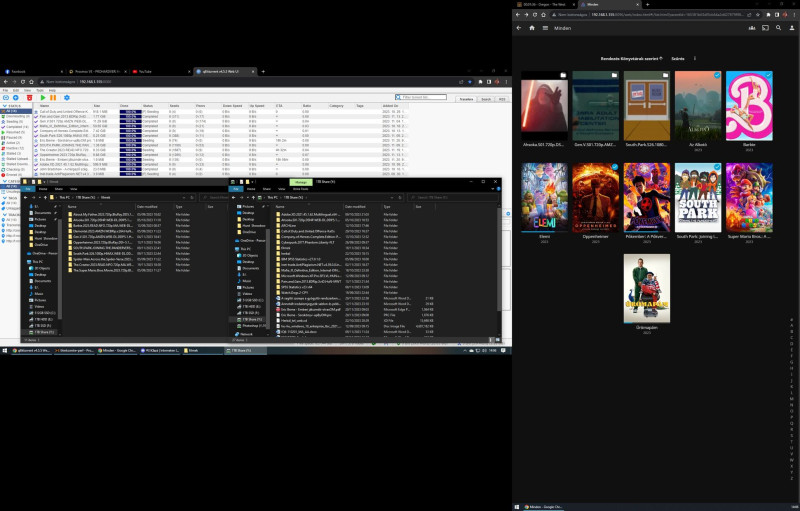Viewport: 800px width, 511px height.
Task: Click the green resume icon in qBittorrent toolbar
Action: [43, 97]
